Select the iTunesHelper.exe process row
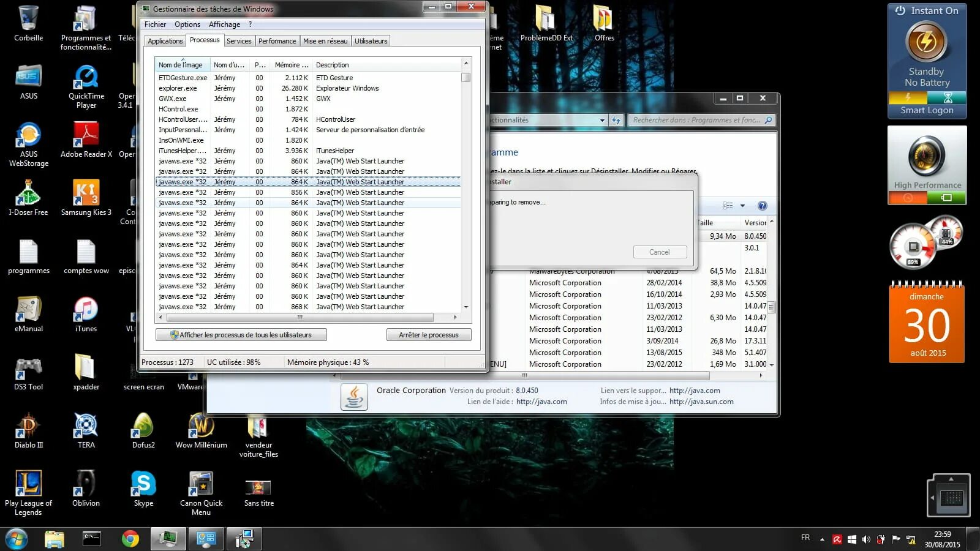The height and width of the screenshot is (551, 980). pyautogui.click(x=308, y=151)
